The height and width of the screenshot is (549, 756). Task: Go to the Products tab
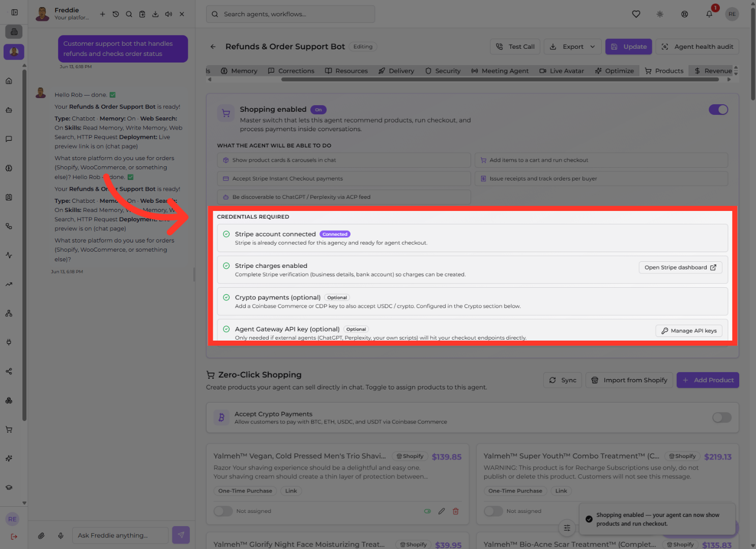coord(664,71)
